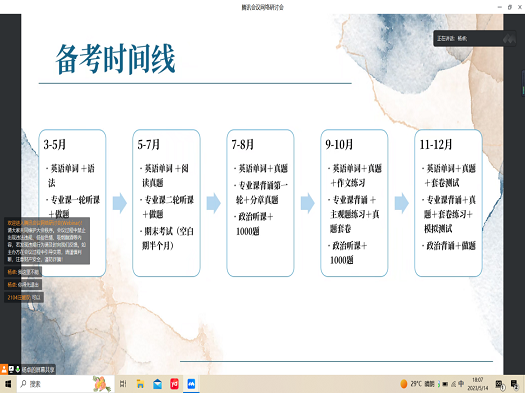Click the '3-5月' timeline card

click(x=72, y=203)
